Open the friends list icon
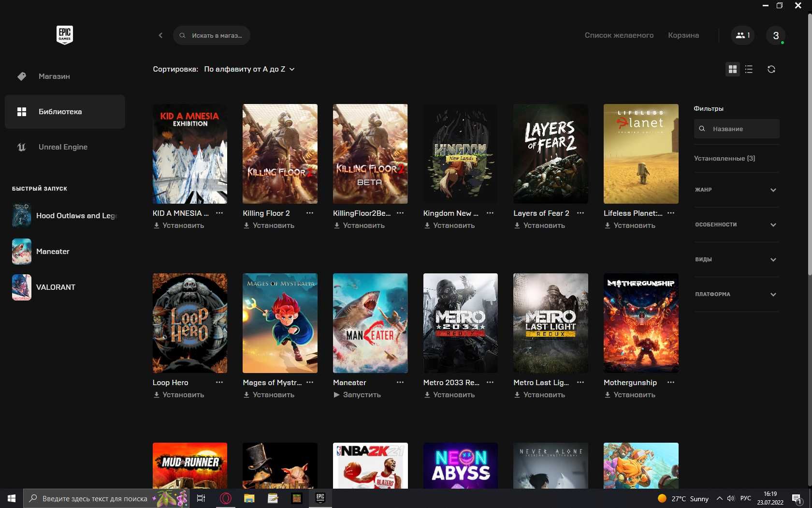Screen dimensions: 812x508 [x=742, y=35]
